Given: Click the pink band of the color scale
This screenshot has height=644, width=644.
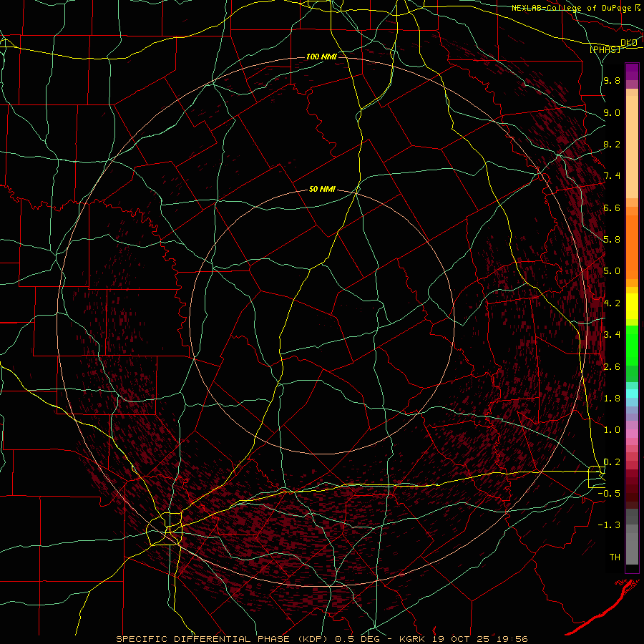Looking at the screenshot, I should click(x=632, y=434).
